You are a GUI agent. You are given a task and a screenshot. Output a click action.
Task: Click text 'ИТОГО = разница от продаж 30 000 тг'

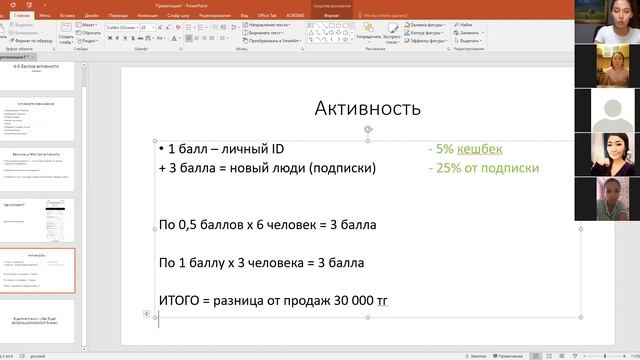click(273, 300)
